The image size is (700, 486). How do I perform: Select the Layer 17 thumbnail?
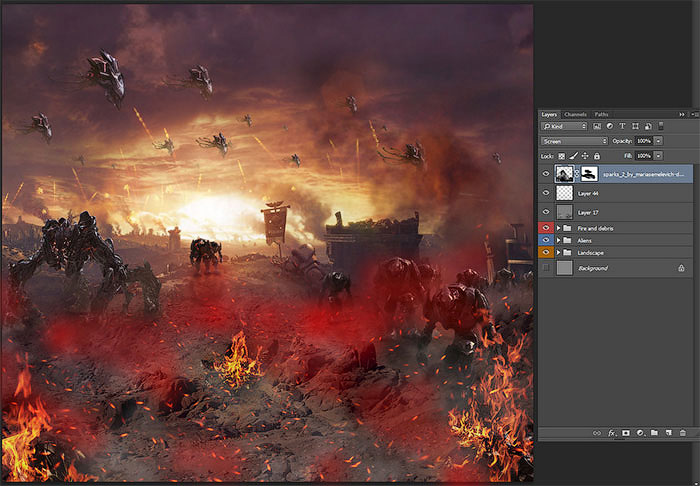tap(564, 212)
